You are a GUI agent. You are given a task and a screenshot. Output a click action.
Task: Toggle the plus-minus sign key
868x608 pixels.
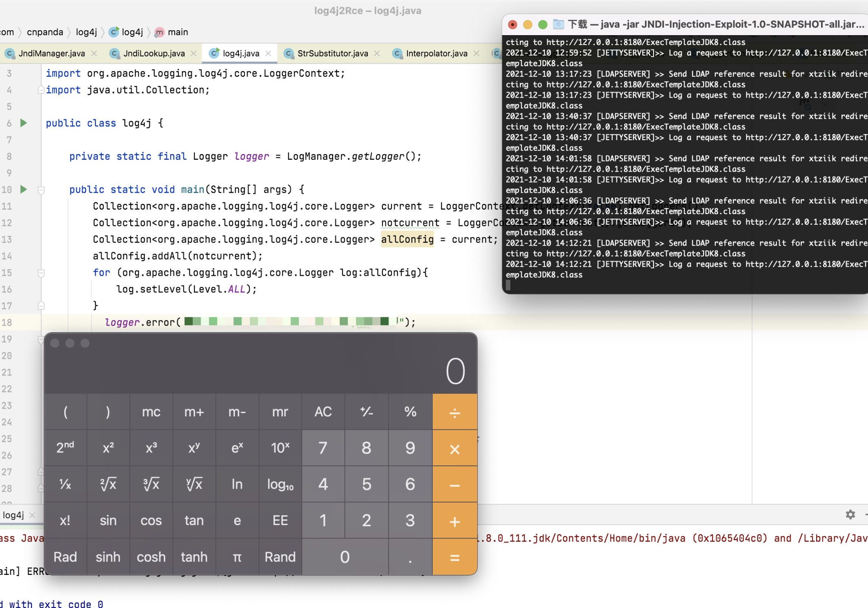pos(367,412)
